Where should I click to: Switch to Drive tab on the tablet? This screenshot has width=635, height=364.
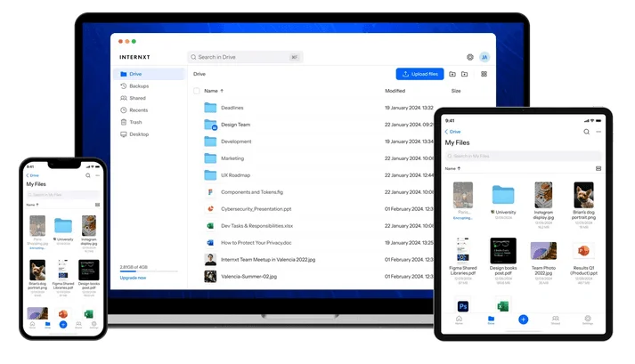491,320
